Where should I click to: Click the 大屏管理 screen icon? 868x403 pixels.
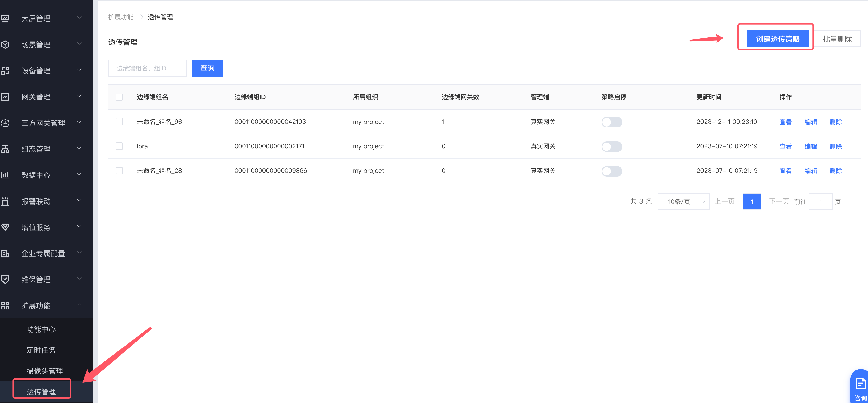[5, 19]
